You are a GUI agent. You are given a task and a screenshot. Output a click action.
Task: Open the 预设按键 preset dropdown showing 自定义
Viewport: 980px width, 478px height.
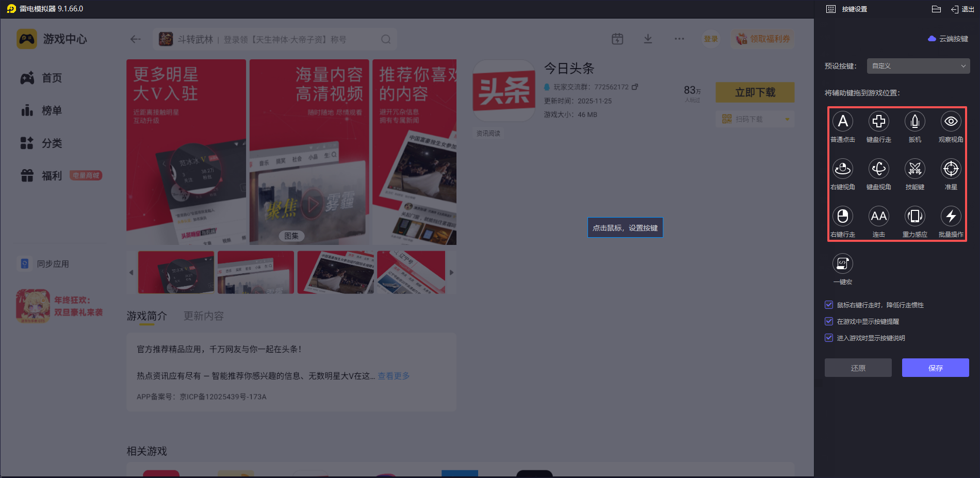918,66
